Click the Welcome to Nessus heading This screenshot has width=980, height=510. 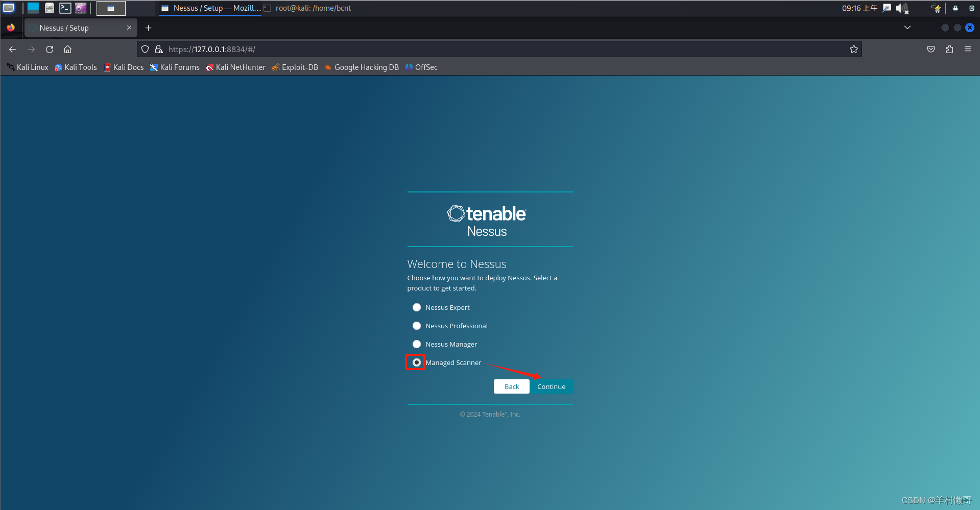point(457,264)
